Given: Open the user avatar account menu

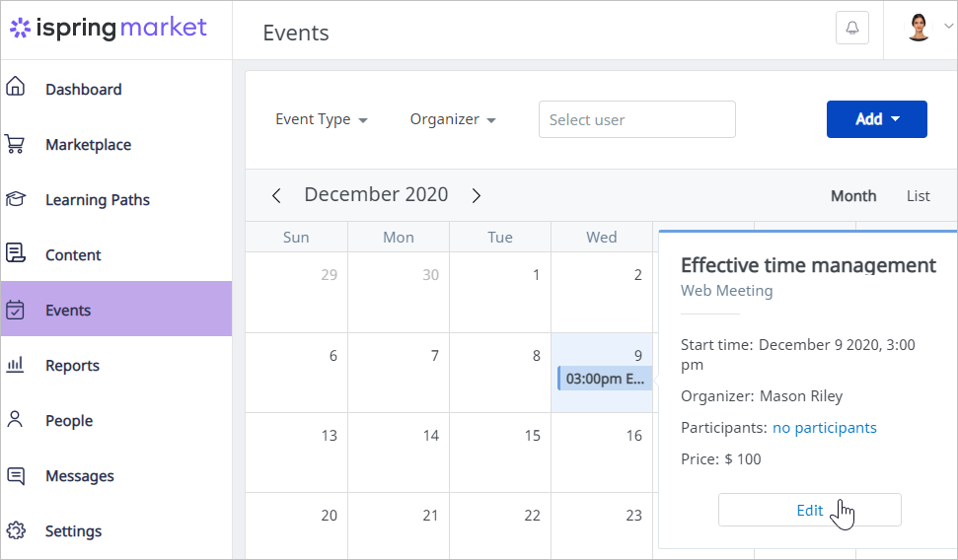Looking at the screenshot, I should pos(928,27).
